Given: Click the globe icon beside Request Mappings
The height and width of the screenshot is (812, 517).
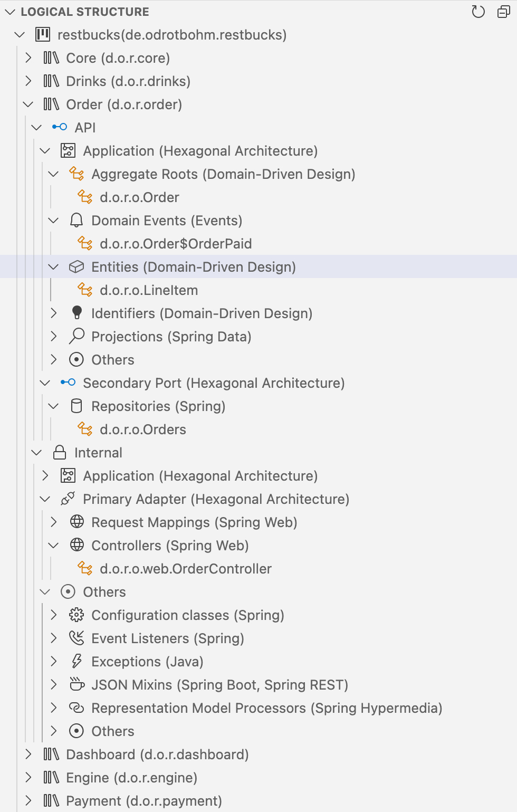Looking at the screenshot, I should click(x=76, y=522).
